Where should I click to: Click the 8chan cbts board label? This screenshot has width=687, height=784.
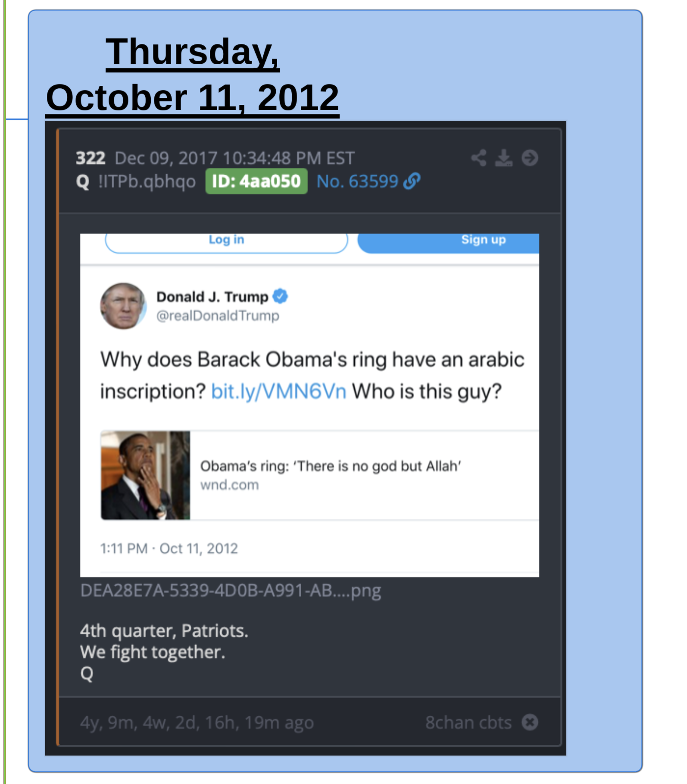tap(468, 722)
